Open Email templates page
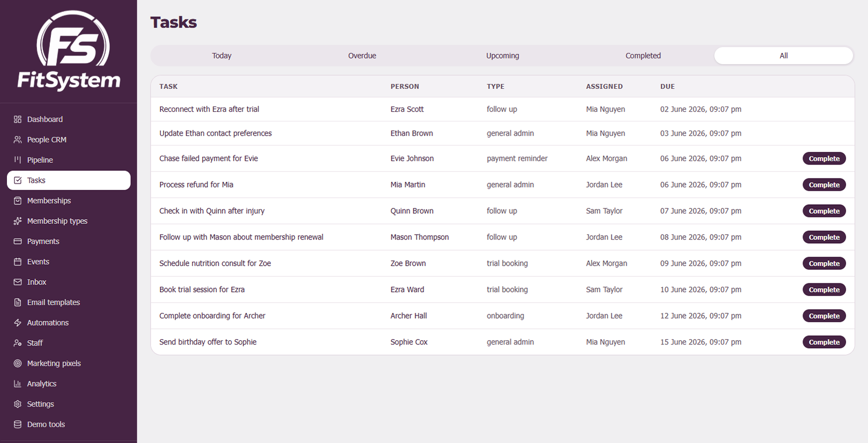868x443 pixels. click(69, 303)
